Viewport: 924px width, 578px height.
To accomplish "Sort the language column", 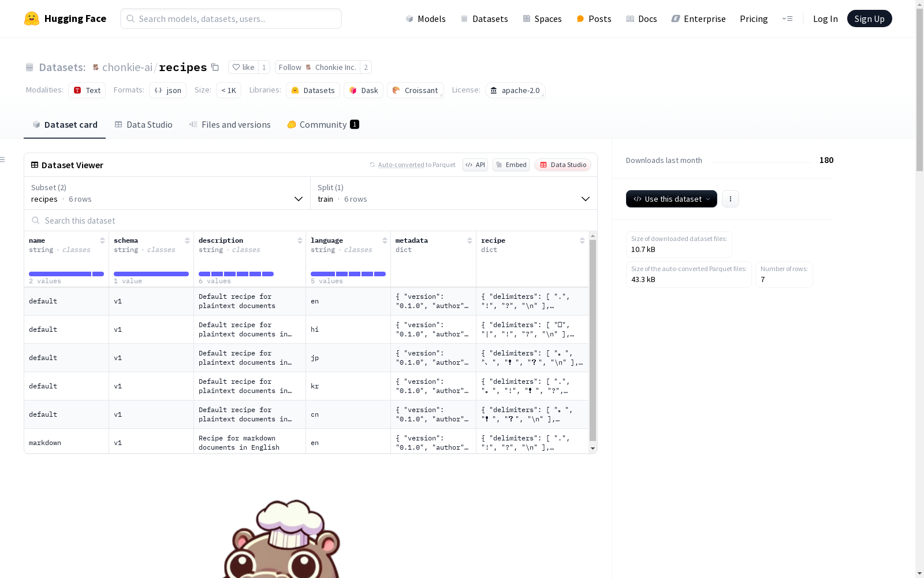I will pos(385,240).
